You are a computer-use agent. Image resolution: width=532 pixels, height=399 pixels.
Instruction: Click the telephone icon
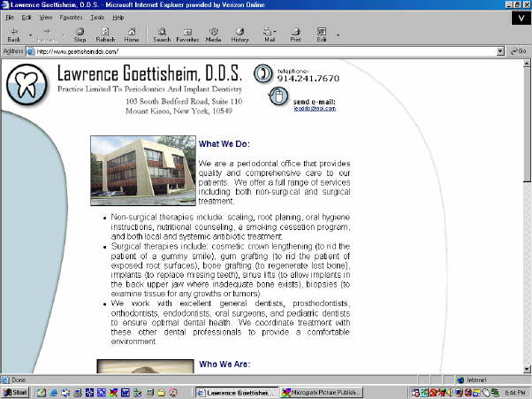263,73
